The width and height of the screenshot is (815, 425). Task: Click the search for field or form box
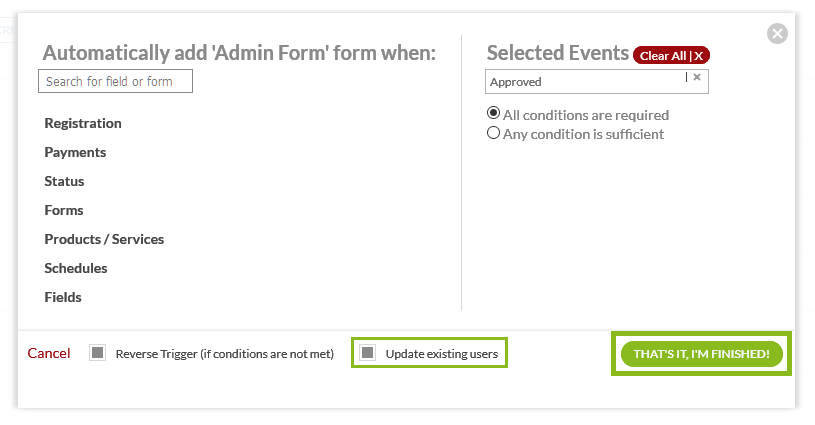click(x=115, y=81)
